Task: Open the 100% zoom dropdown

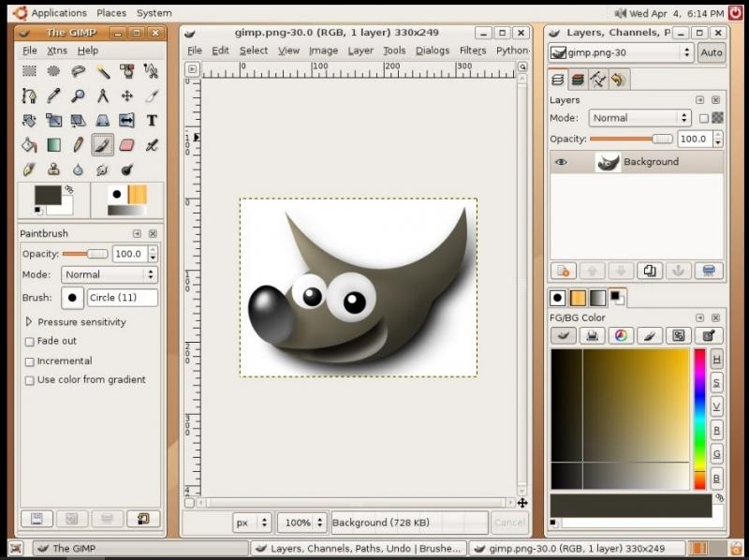Action: coord(303,523)
